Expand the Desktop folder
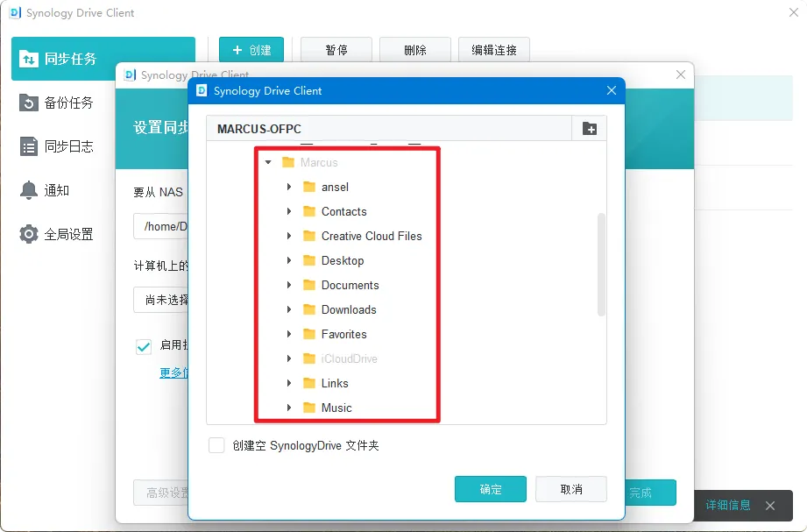Screen dimensions: 807x532 (289, 260)
